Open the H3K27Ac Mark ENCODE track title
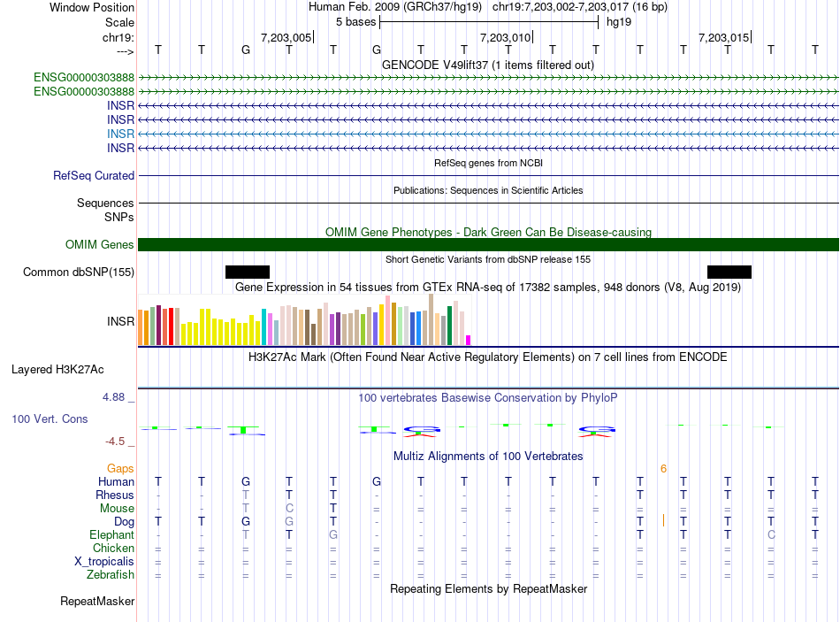 (488, 357)
